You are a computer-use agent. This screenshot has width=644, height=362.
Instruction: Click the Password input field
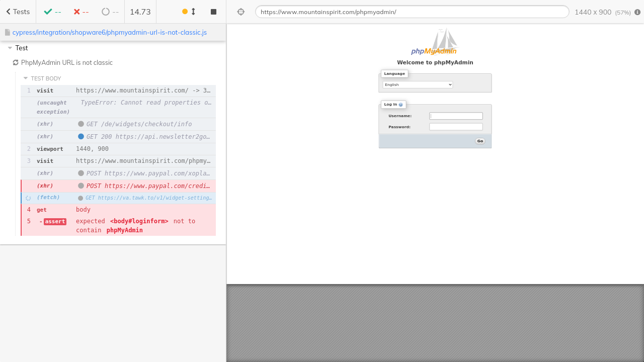click(456, 127)
